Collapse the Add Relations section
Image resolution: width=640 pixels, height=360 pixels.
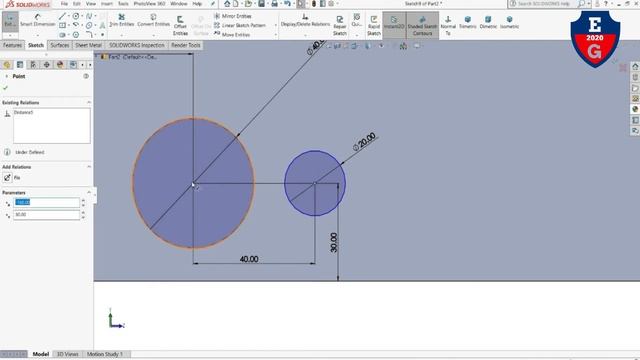tap(89, 167)
